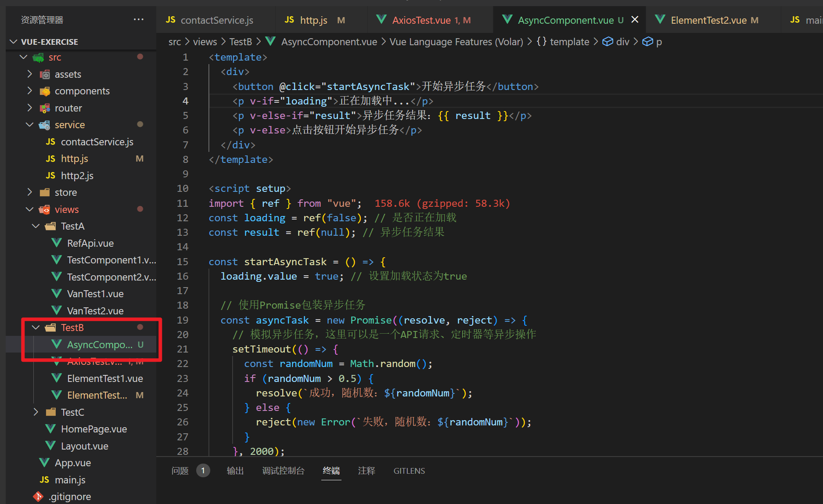This screenshot has width=823, height=504.
Task: Click the TestC folder icon
Action: (x=50, y=412)
